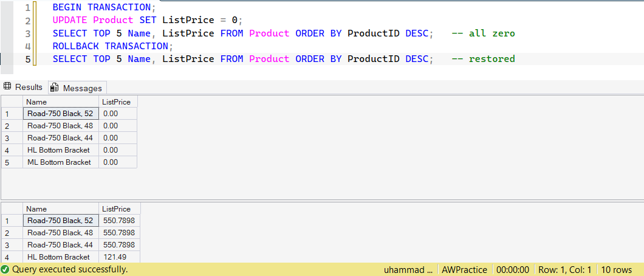Click line number 3 in editor gutter
The width and height of the screenshot is (644, 276).
(27, 33)
